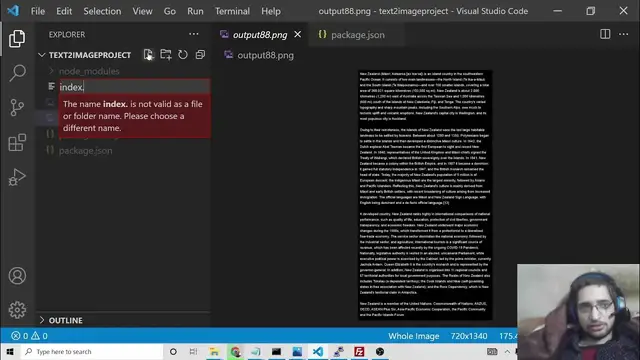Click the Windows taskbar search box

pyautogui.click(x=91, y=351)
